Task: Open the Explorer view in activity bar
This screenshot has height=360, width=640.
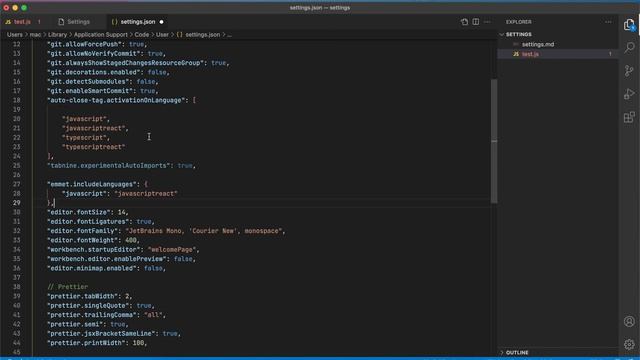Action: pos(629,25)
